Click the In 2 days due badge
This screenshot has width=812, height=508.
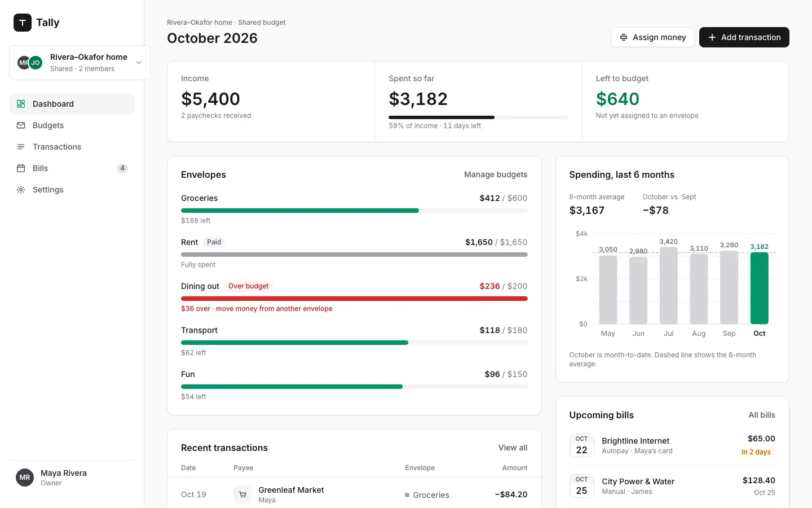pyautogui.click(x=756, y=452)
